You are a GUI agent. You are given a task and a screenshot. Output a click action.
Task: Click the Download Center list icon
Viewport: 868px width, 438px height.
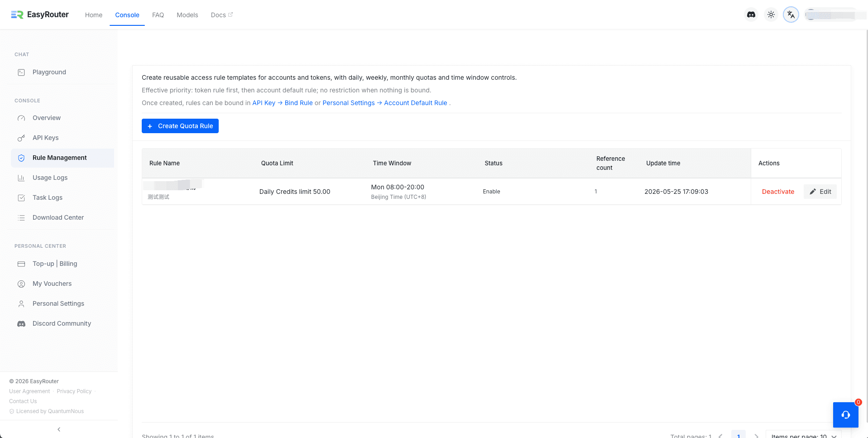tap(21, 217)
